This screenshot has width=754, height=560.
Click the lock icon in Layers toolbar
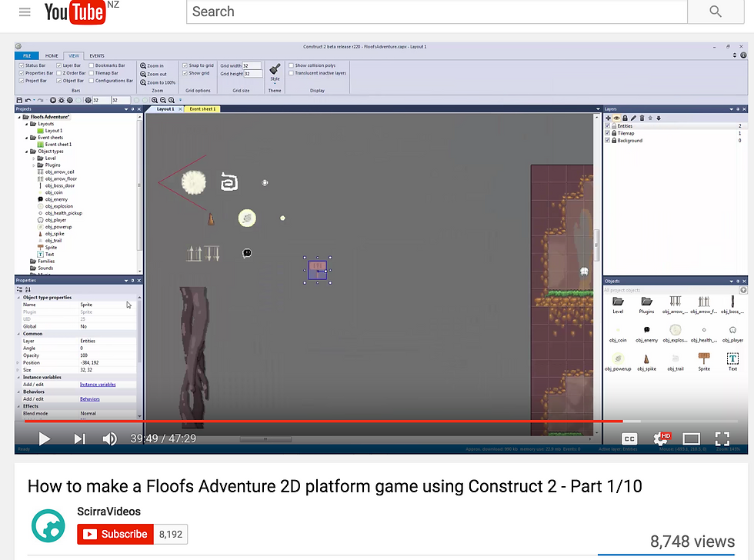tap(625, 118)
